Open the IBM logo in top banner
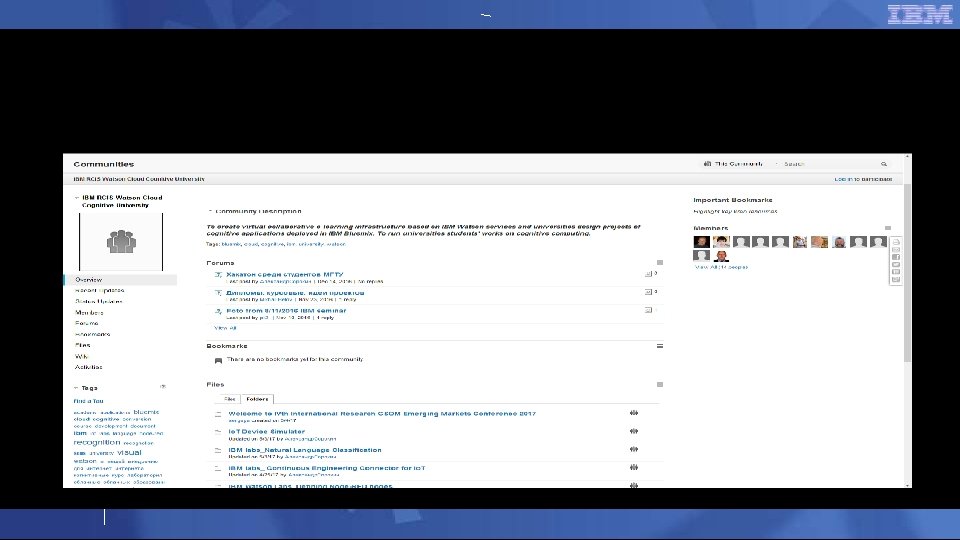This screenshot has height=540, width=960. coord(920,14)
